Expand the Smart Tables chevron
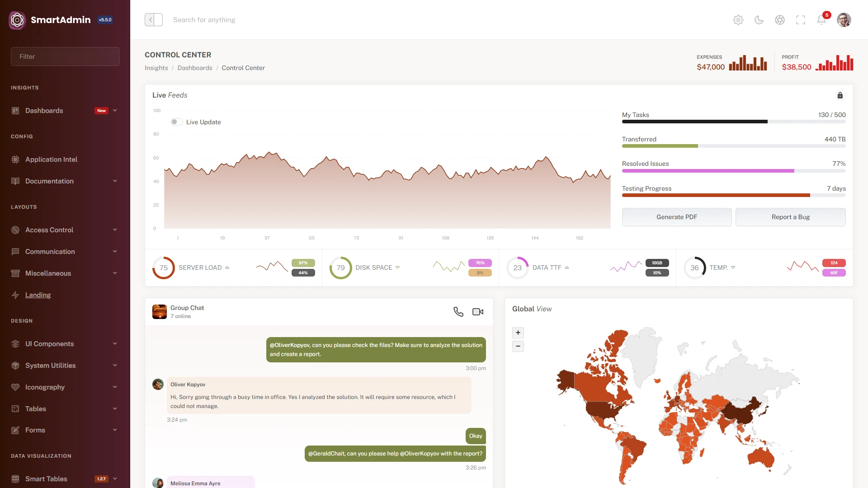 tap(115, 479)
